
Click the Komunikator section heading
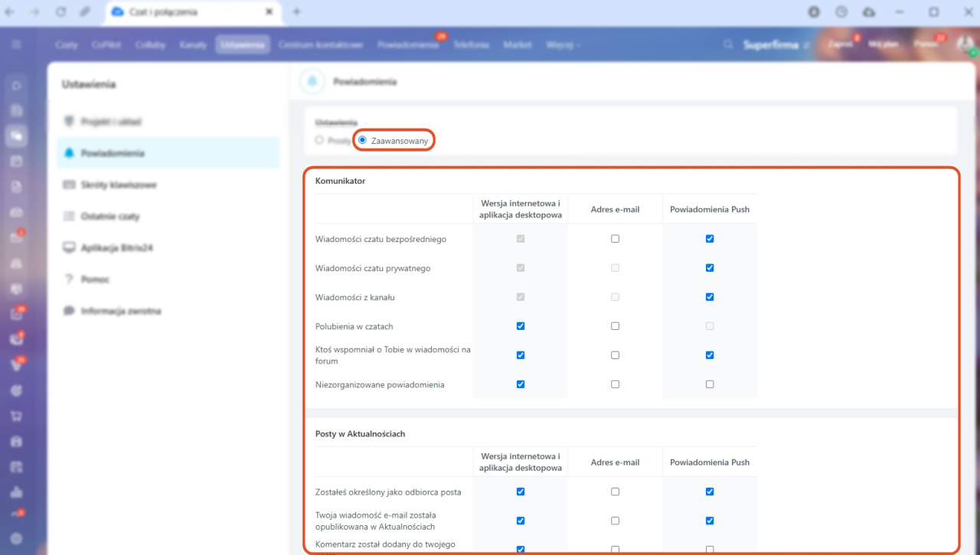[x=341, y=181]
